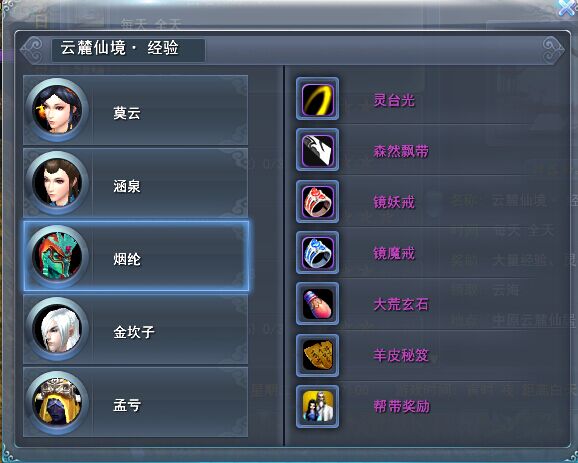
Task: Click the blue 镜魔戒 ring icon
Action: click(x=317, y=253)
